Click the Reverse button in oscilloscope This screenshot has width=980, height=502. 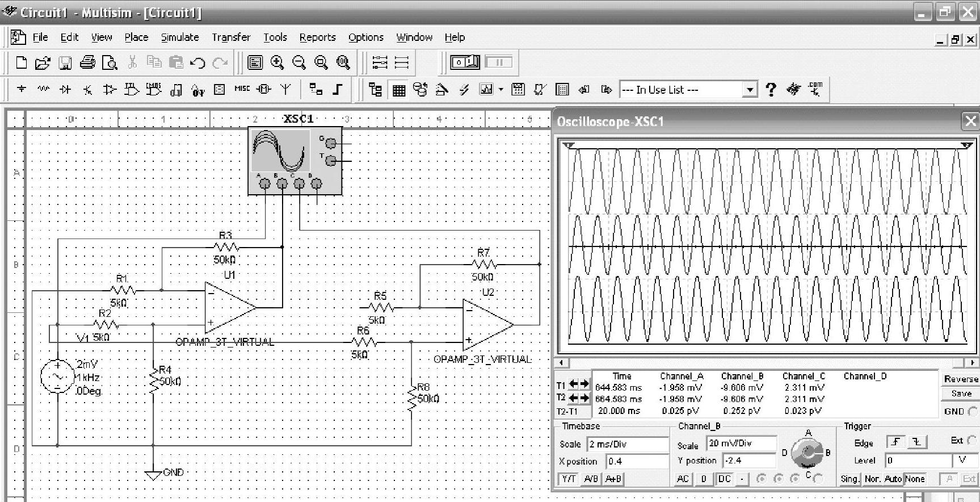click(961, 379)
